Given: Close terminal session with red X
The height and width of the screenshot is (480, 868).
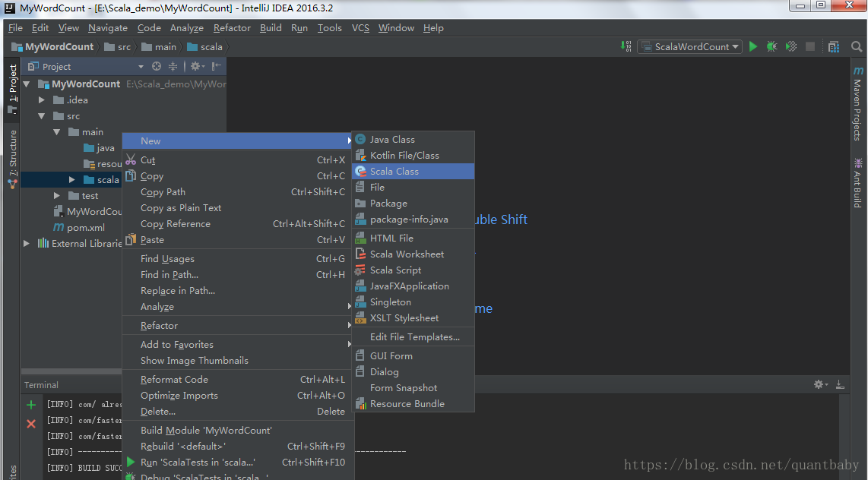Looking at the screenshot, I should coord(31,424).
